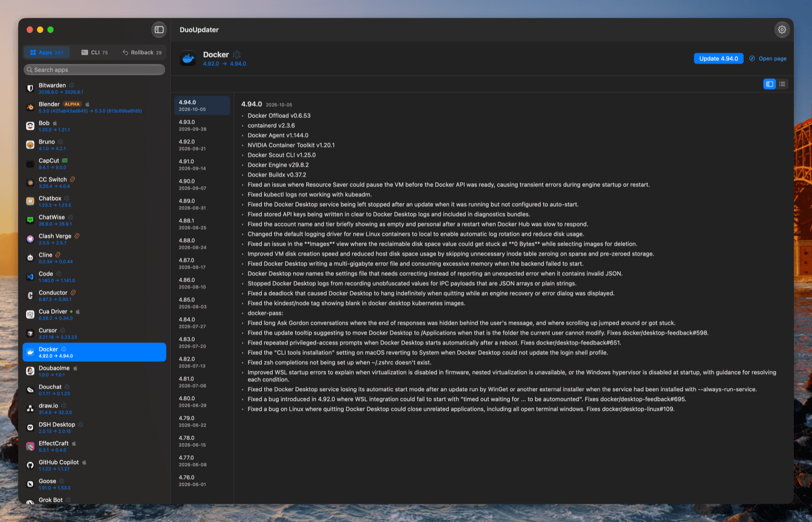812x522 pixels.
Task: Select version 4.80.0 dated 2026-06-29
Action: (202, 402)
